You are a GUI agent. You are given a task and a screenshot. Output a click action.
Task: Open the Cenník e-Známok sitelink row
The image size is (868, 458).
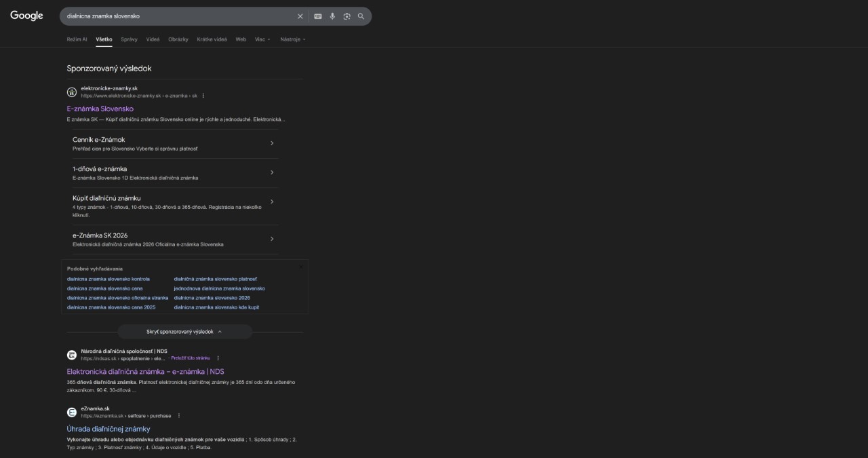174,143
